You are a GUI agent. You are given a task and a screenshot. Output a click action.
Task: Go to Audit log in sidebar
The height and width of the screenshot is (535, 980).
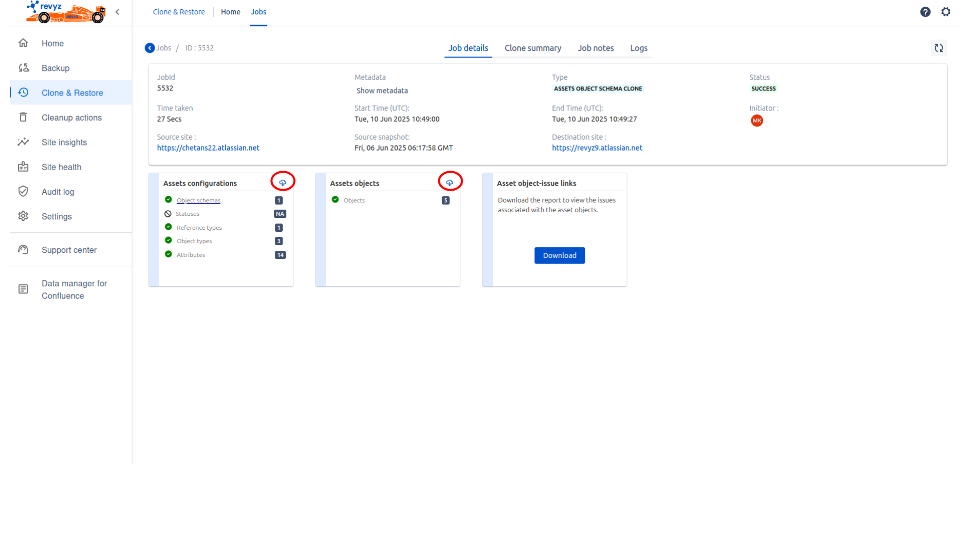tap(58, 192)
